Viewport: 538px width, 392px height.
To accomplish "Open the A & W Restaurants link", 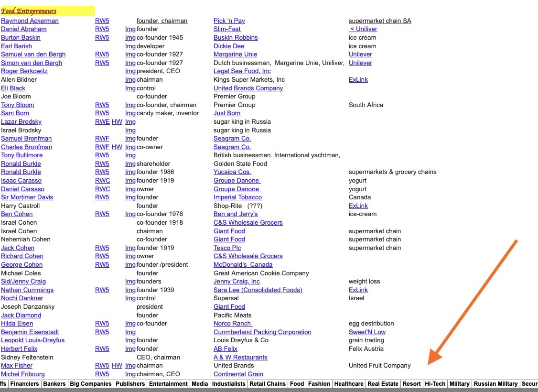I will coord(240,357).
